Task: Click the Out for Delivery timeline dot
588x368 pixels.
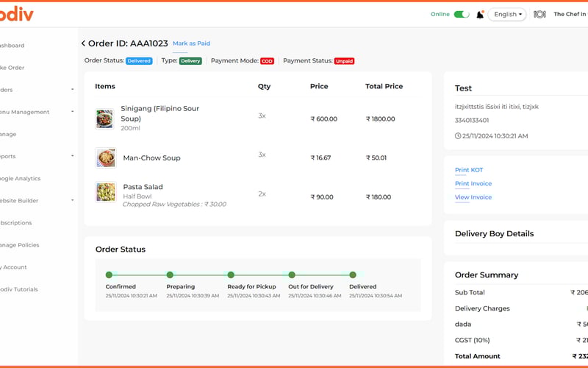Action: (x=292, y=275)
